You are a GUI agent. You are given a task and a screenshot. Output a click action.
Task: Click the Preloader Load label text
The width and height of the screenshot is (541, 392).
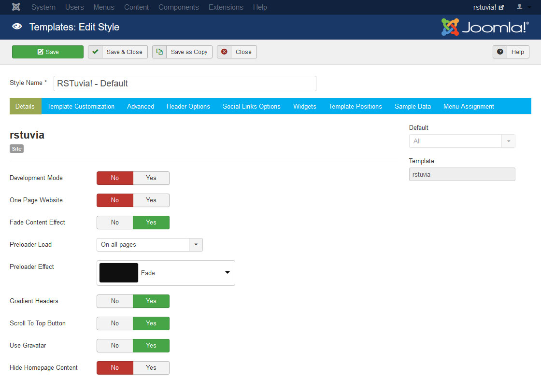click(x=31, y=244)
